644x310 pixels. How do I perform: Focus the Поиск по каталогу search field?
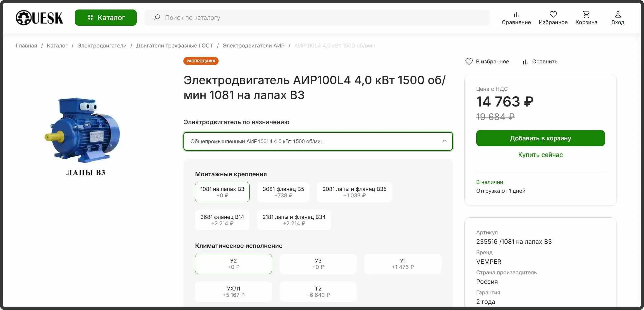tap(317, 18)
